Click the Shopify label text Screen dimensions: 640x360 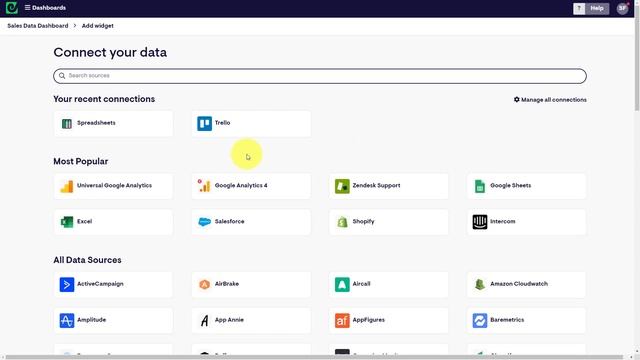click(363, 221)
